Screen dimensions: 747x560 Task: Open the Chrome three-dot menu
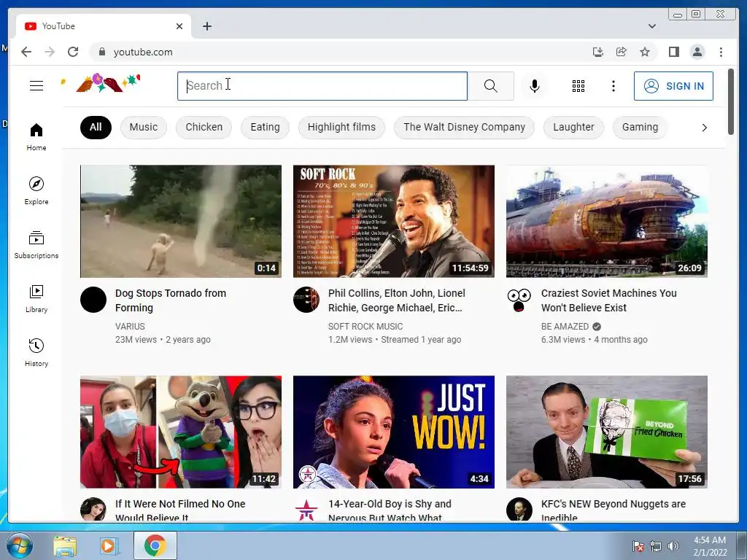click(721, 52)
